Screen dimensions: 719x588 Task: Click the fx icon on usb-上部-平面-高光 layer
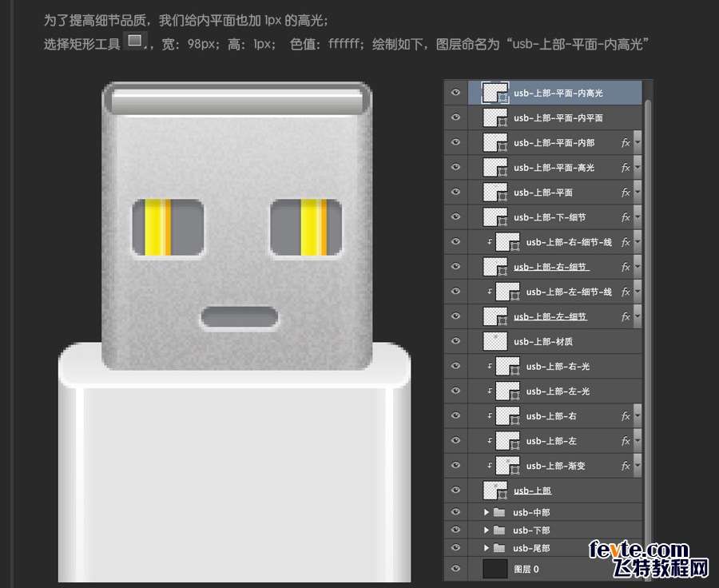626,168
